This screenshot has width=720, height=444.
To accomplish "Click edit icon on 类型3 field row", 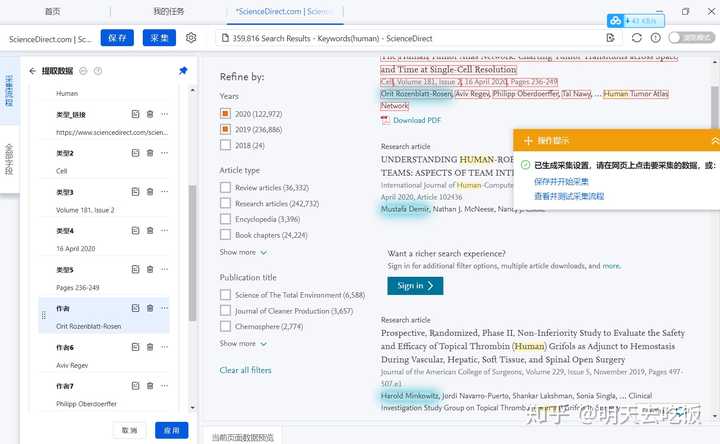I will (x=135, y=191).
